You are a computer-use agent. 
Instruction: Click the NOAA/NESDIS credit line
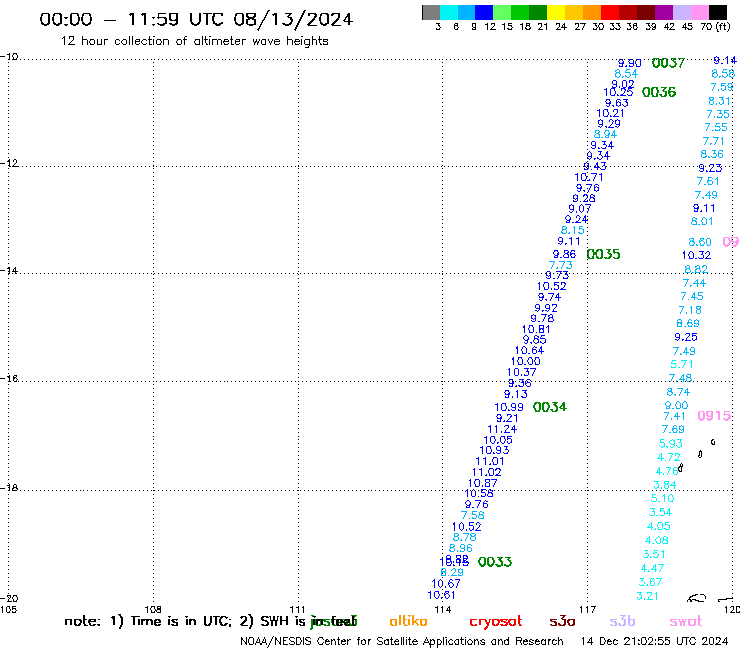coord(402,641)
